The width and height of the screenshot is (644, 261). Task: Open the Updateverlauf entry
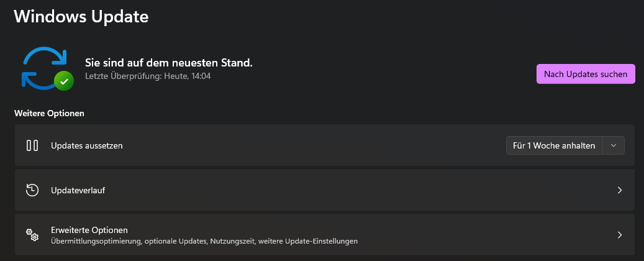point(78,190)
